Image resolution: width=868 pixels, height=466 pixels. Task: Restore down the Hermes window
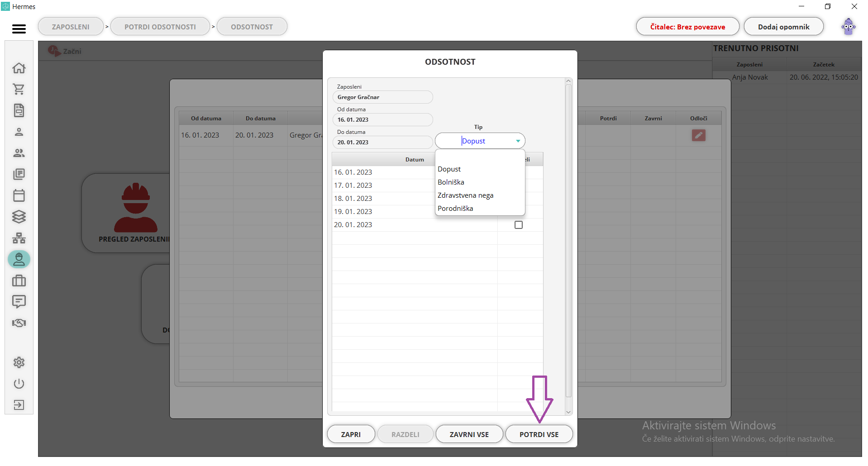pyautogui.click(x=828, y=6)
